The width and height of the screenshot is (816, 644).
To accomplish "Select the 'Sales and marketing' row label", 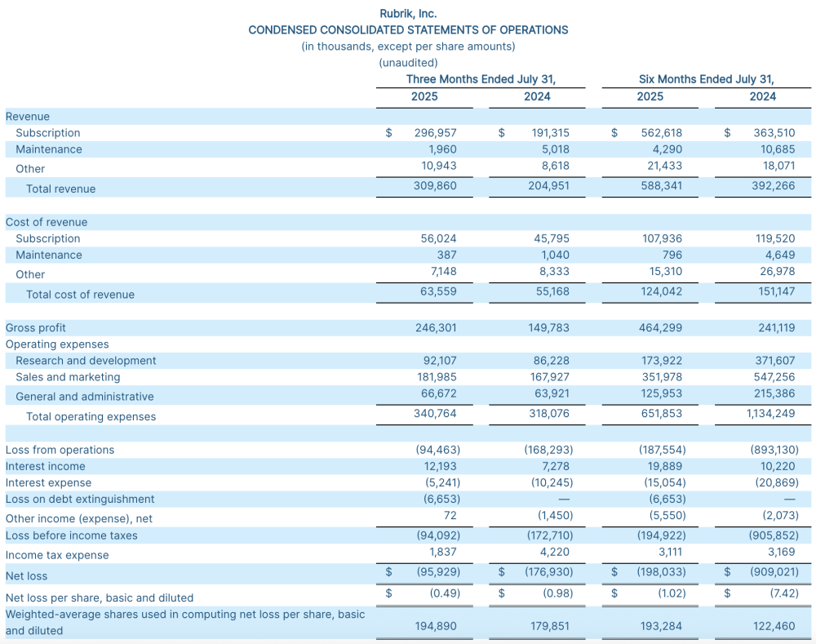I will [x=68, y=377].
